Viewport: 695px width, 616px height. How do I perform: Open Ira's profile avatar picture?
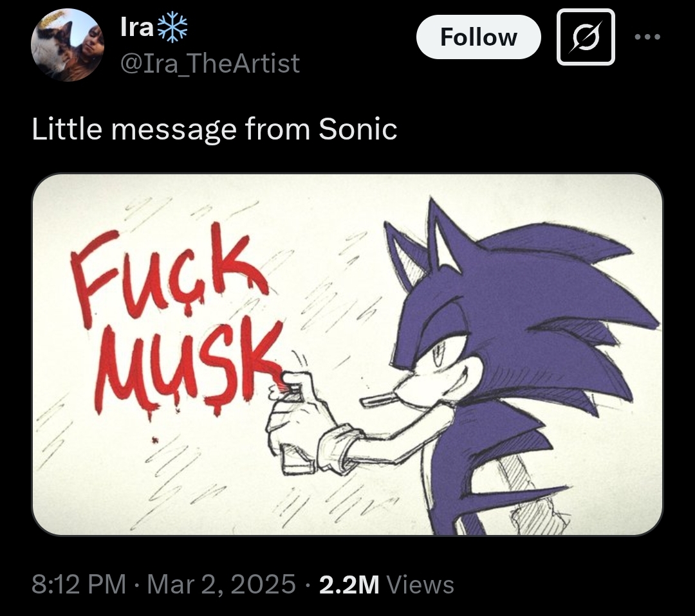[67, 45]
